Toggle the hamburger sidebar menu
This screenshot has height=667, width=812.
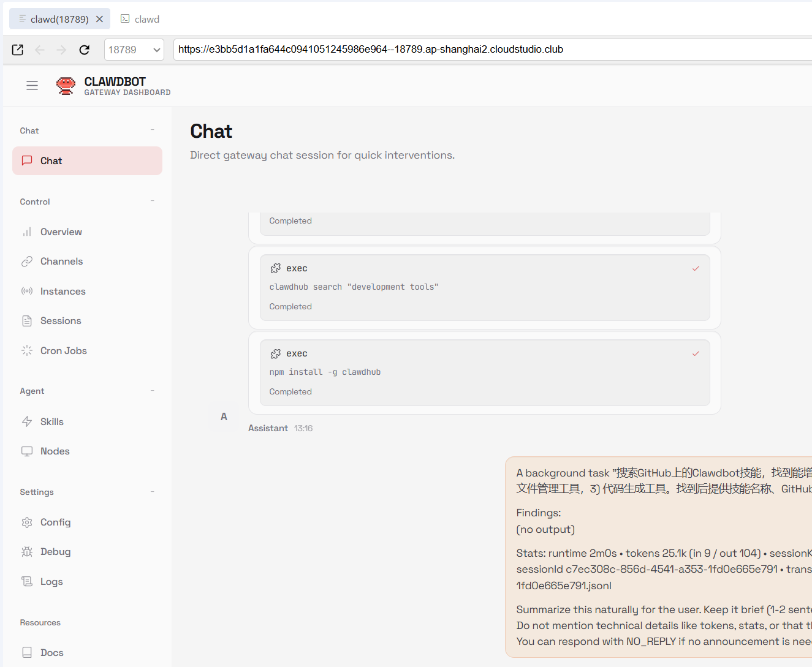point(32,86)
